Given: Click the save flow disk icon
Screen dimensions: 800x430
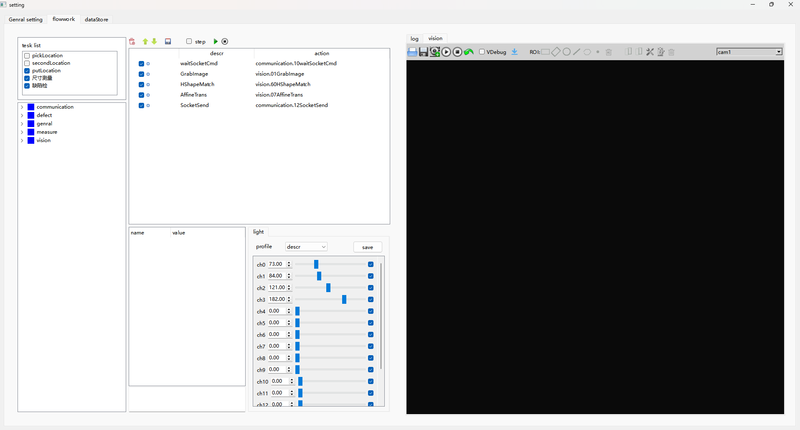Looking at the screenshot, I should click(168, 41).
